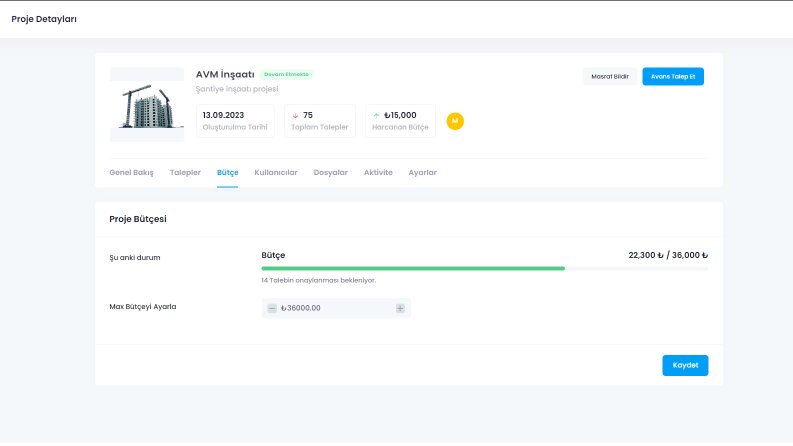The width and height of the screenshot is (793, 446).
Task: Click the green up arrow beside ₺15,000
Action: (x=376, y=116)
